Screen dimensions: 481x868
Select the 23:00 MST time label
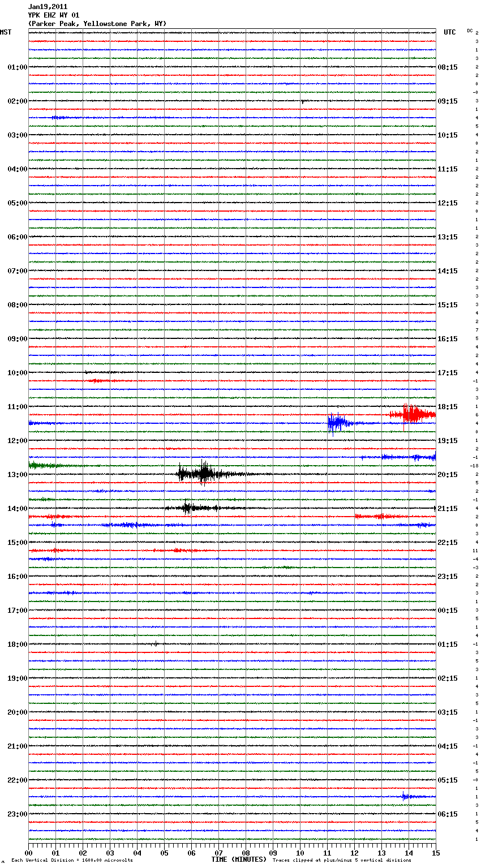tap(17, 814)
